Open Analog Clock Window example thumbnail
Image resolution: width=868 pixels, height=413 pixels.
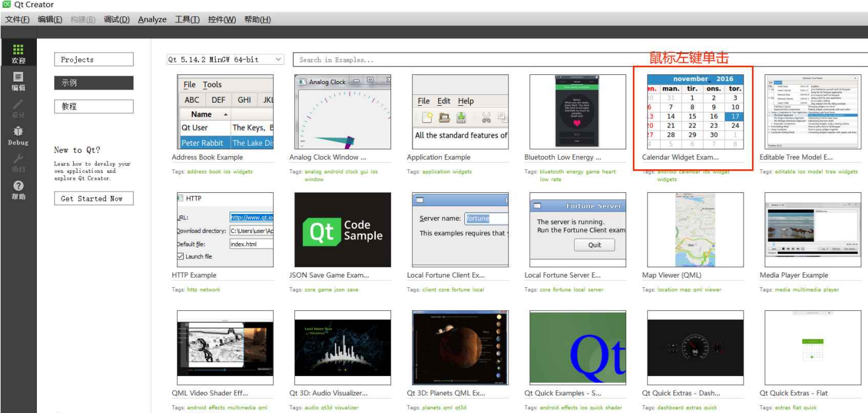[343, 112]
